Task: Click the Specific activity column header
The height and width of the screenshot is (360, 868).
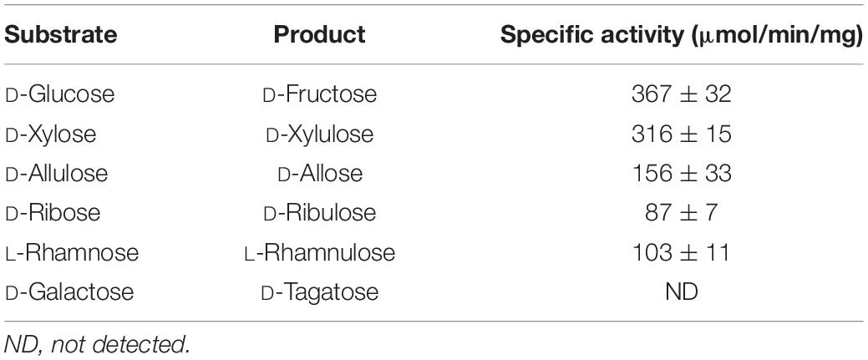Action: click(682, 35)
